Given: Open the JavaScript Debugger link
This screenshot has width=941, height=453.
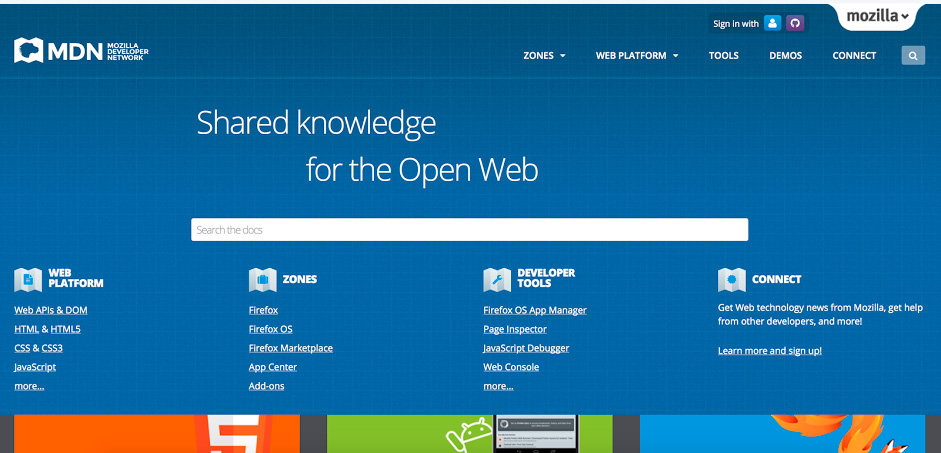Looking at the screenshot, I should click(x=526, y=348).
